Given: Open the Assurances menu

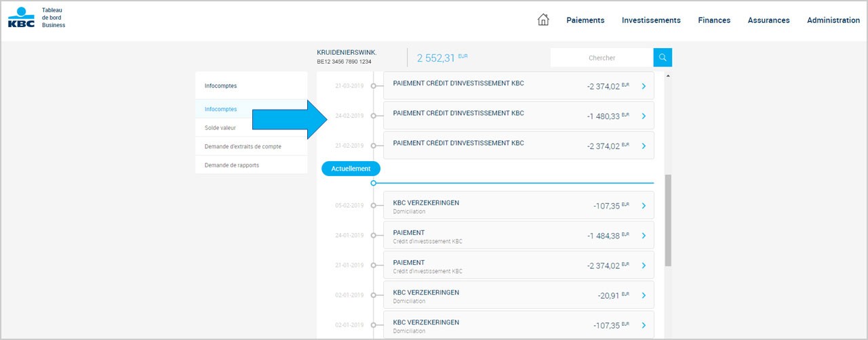Looking at the screenshot, I should tap(768, 20).
